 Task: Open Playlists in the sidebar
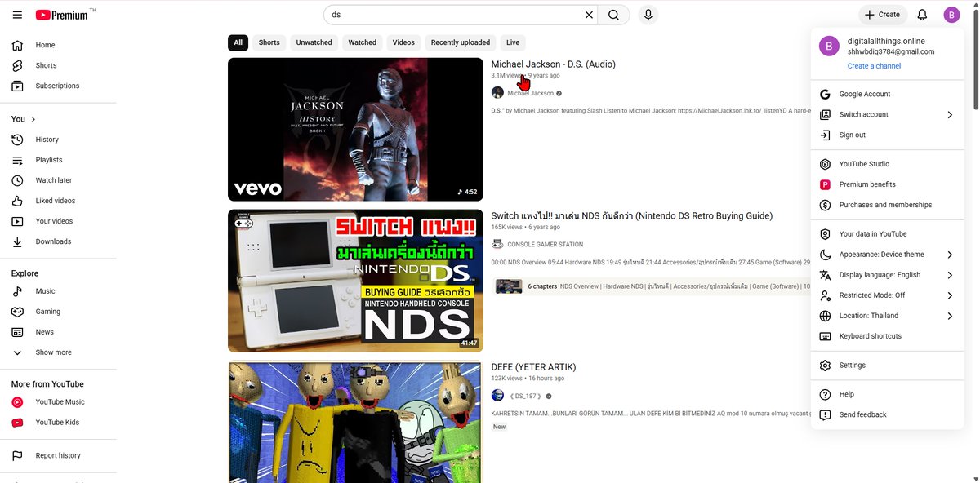click(x=57, y=160)
